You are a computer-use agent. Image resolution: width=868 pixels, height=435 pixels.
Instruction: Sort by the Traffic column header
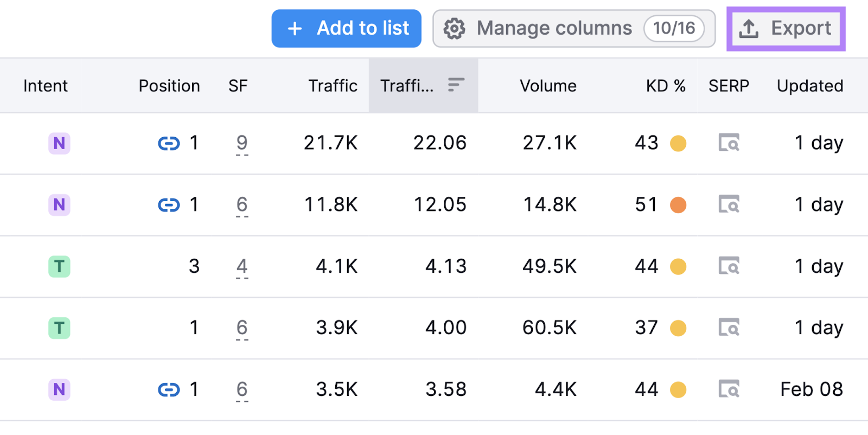pyautogui.click(x=333, y=86)
